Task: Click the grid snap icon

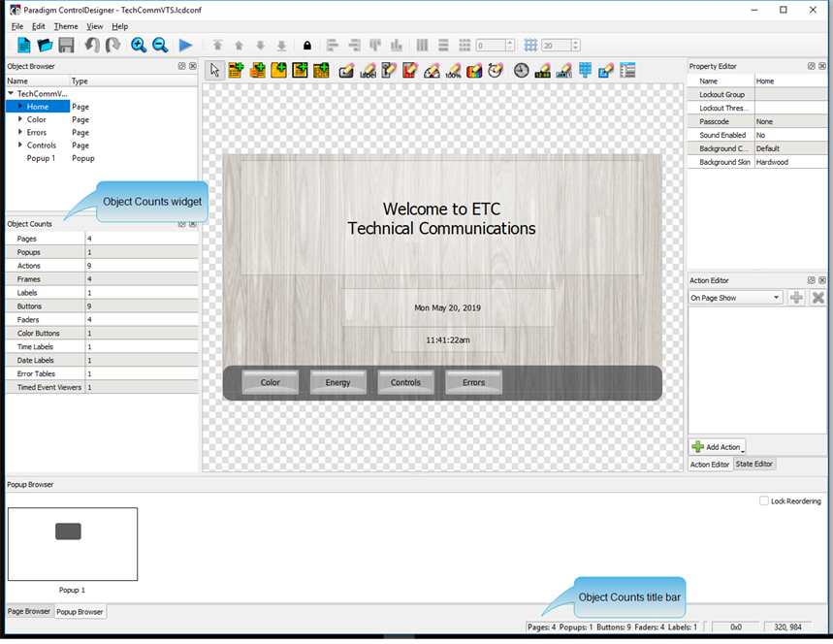Action: (x=530, y=46)
